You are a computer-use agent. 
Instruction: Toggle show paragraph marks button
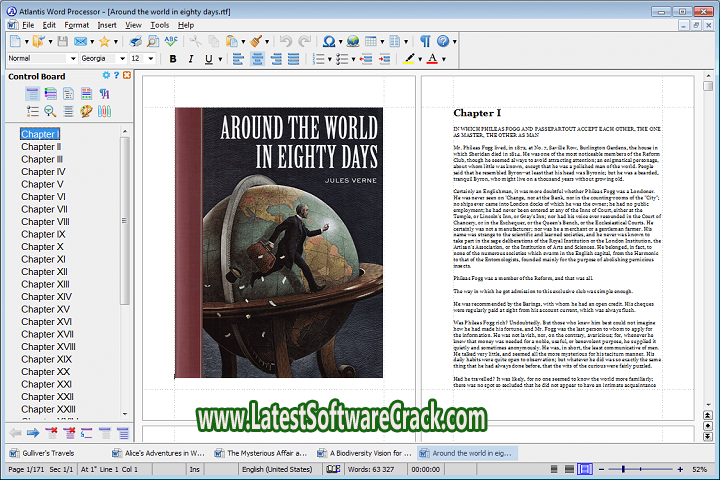coord(425,41)
